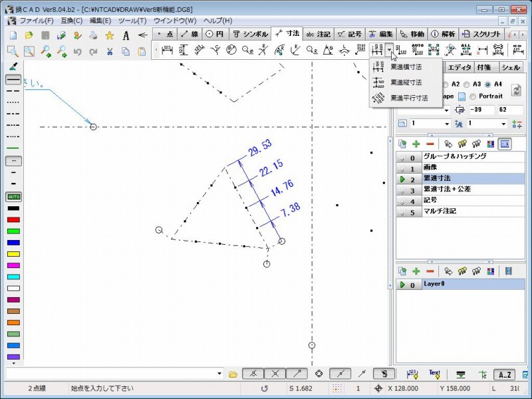
Task: Click the film strip icon in Layer panel
Action: pyautogui.click(x=508, y=271)
